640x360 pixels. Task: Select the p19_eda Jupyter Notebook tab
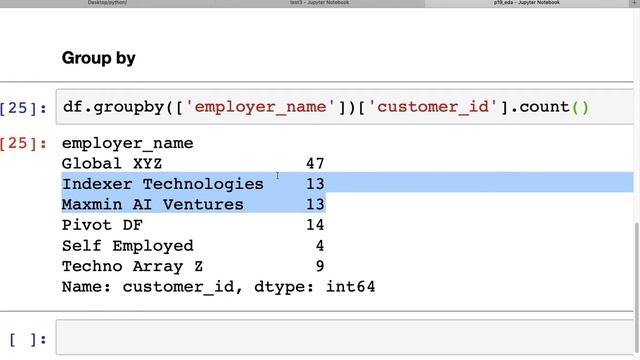pyautogui.click(x=527, y=3)
